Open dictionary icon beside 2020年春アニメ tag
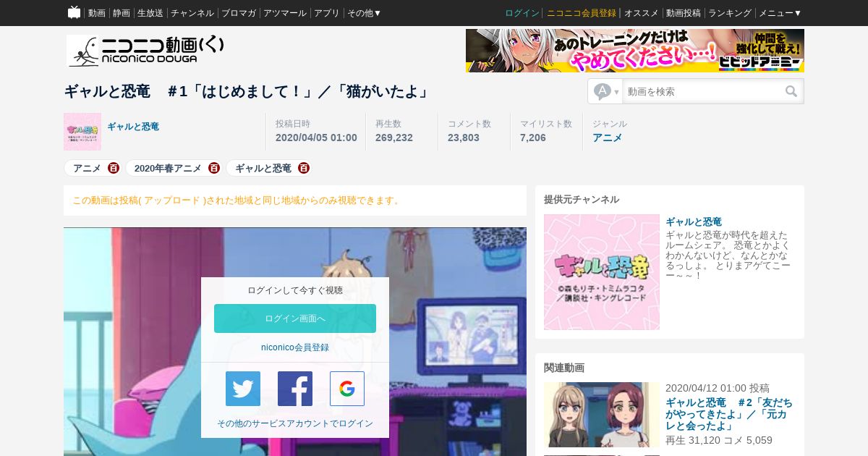868x456 pixels. pyautogui.click(x=214, y=168)
